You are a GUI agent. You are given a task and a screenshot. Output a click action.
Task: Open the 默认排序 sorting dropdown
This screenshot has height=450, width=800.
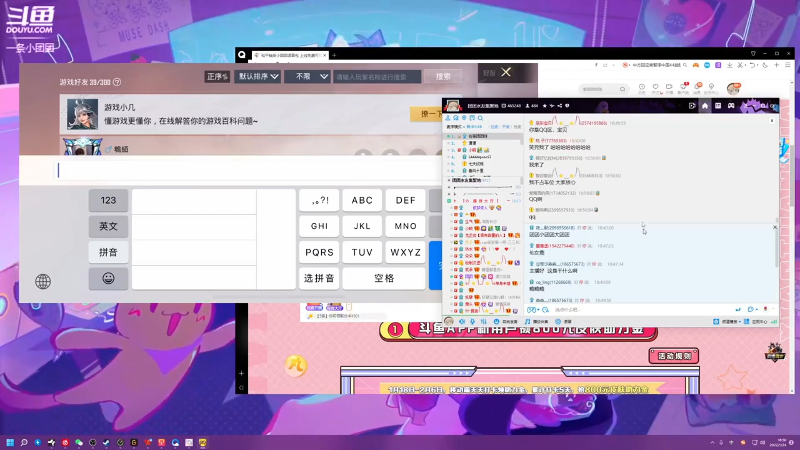(x=258, y=77)
